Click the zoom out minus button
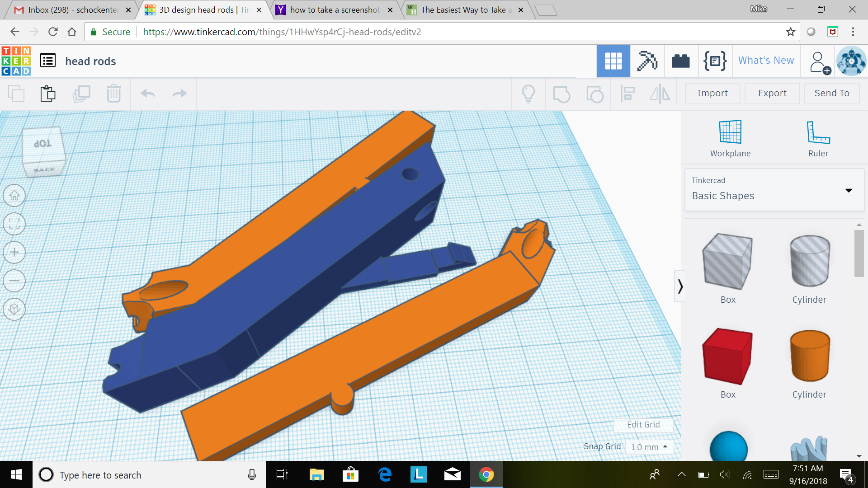This screenshot has height=488, width=868. [x=14, y=281]
